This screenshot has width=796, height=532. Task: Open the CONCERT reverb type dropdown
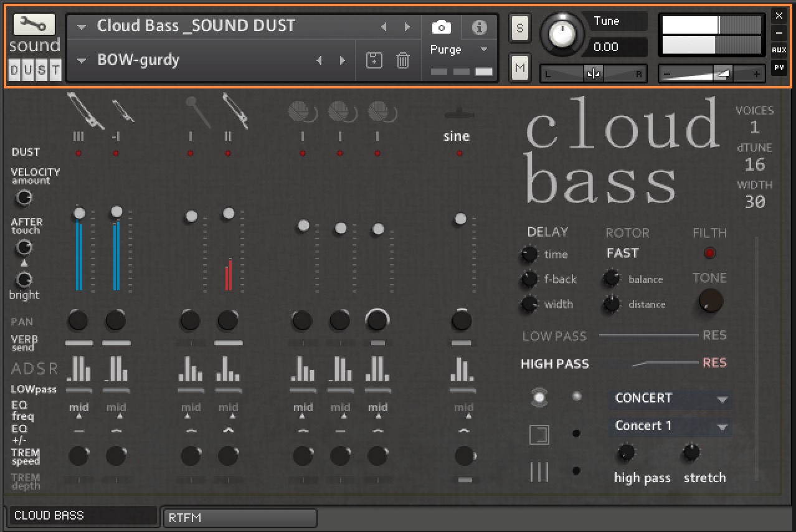pyautogui.click(x=670, y=399)
